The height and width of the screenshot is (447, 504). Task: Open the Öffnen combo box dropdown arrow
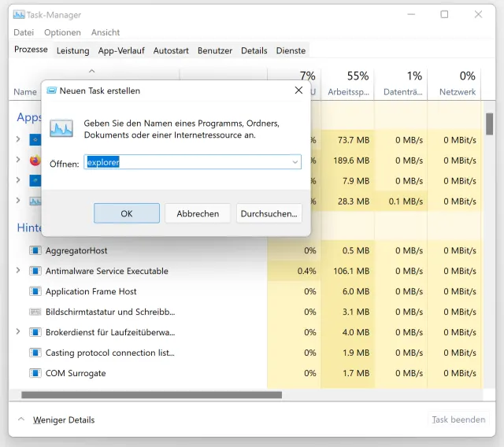click(295, 162)
